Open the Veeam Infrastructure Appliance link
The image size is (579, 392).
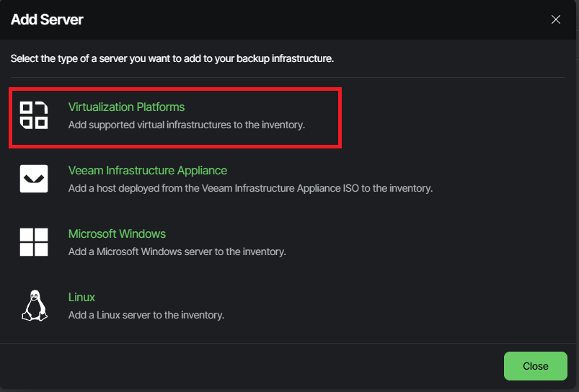pos(147,170)
